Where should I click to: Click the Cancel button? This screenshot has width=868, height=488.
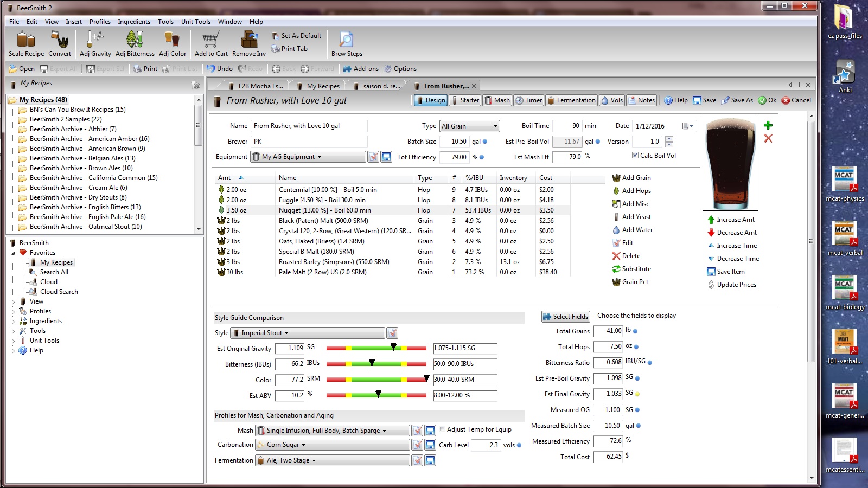click(x=796, y=100)
